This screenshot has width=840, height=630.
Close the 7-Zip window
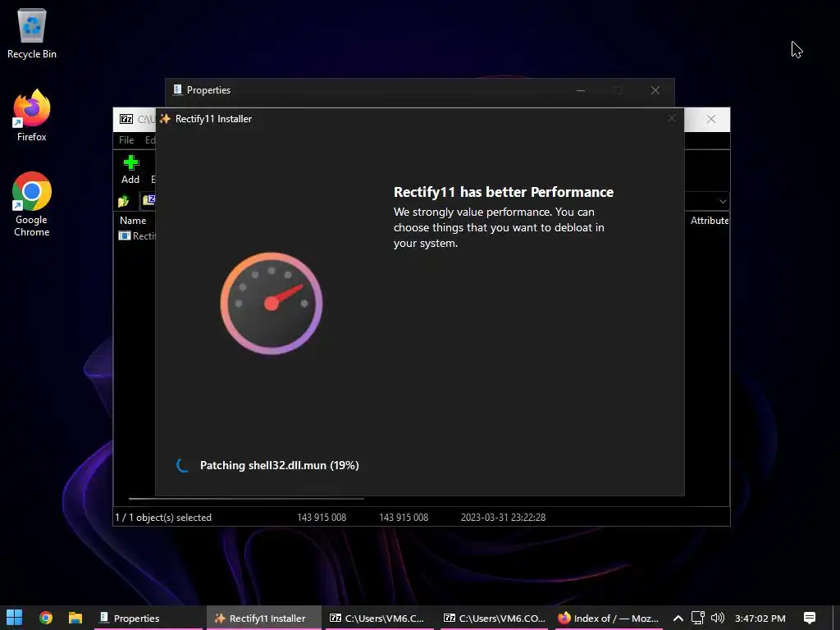(x=711, y=119)
